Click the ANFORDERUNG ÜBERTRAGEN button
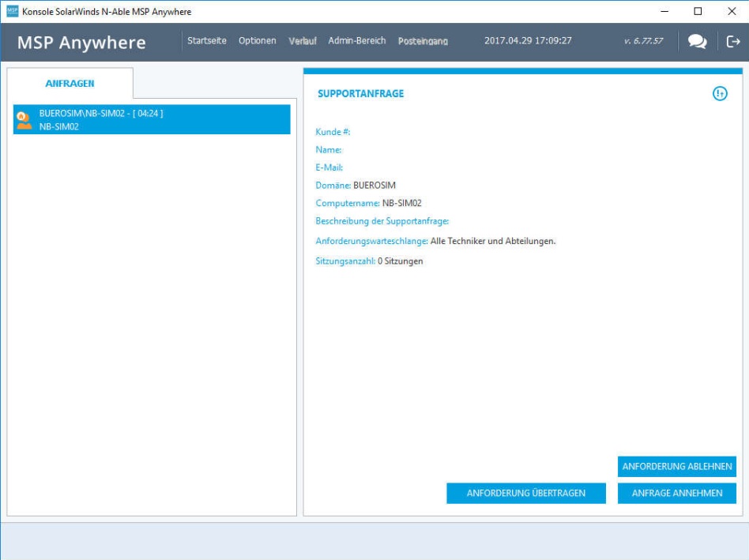The image size is (749, 560). [526, 494]
